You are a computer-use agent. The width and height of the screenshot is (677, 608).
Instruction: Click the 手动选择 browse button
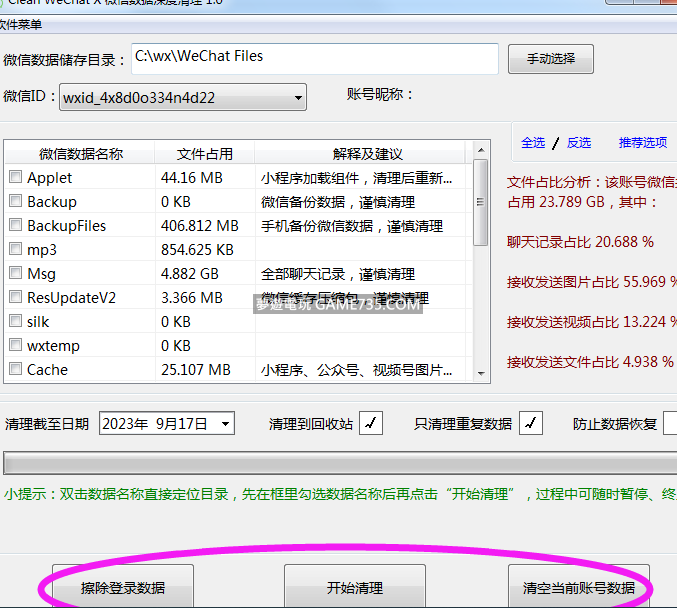point(550,59)
